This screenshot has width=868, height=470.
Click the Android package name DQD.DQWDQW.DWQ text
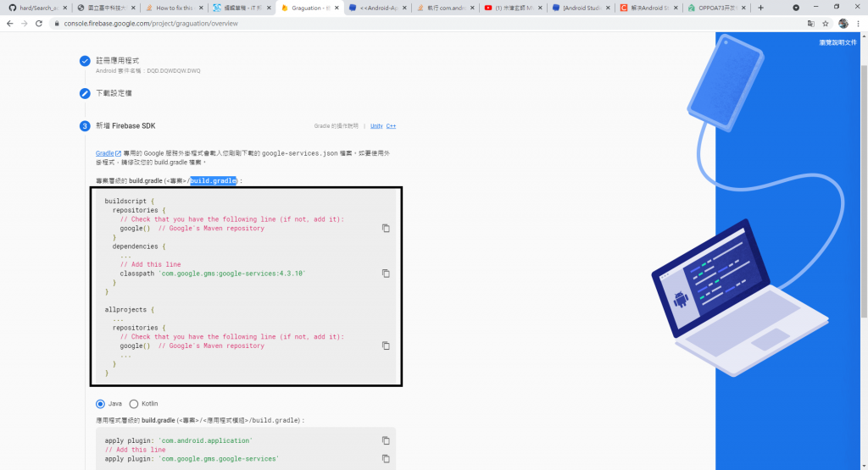(x=173, y=71)
